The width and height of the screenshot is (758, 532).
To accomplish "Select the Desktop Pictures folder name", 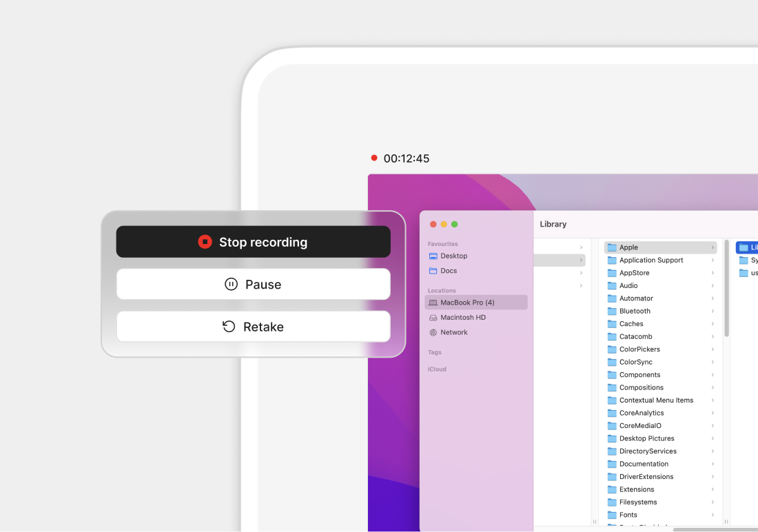I will (x=647, y=438).
